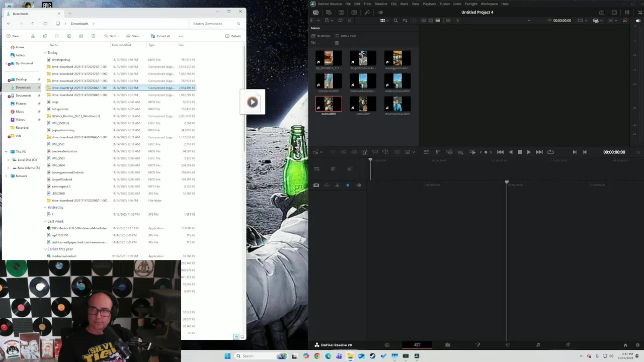
Task: Collapse Today group in Downloads
Action: pyautogui.click(x=45, y=53)
